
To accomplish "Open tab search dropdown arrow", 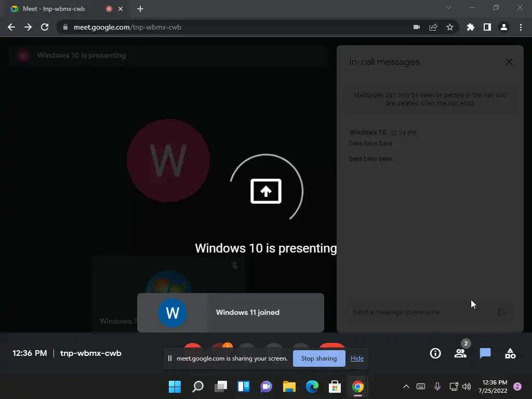I will 448,7.
